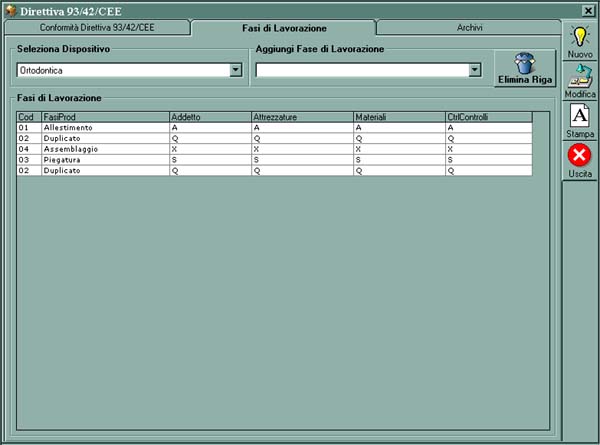Click the red Uscita exit icon

coord(579,155)
